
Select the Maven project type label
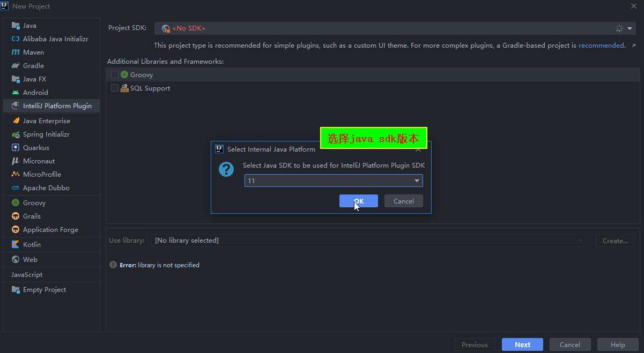tap(33, 52)
